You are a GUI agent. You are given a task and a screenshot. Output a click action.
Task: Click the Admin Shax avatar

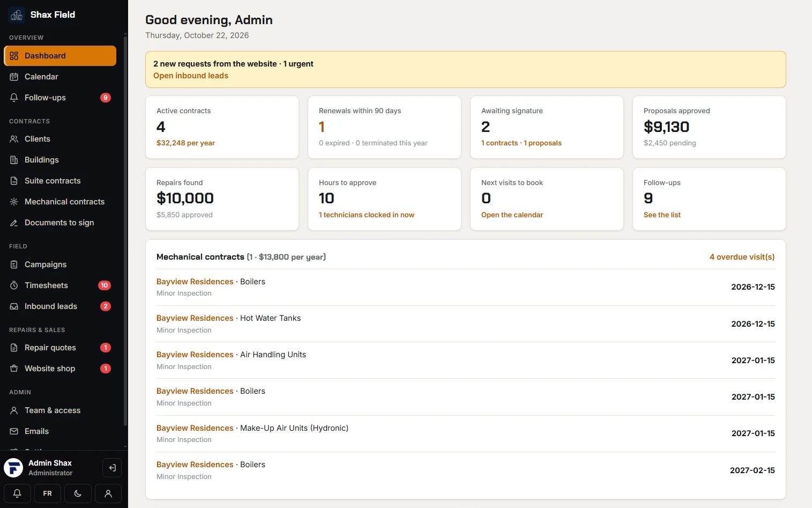13,468
